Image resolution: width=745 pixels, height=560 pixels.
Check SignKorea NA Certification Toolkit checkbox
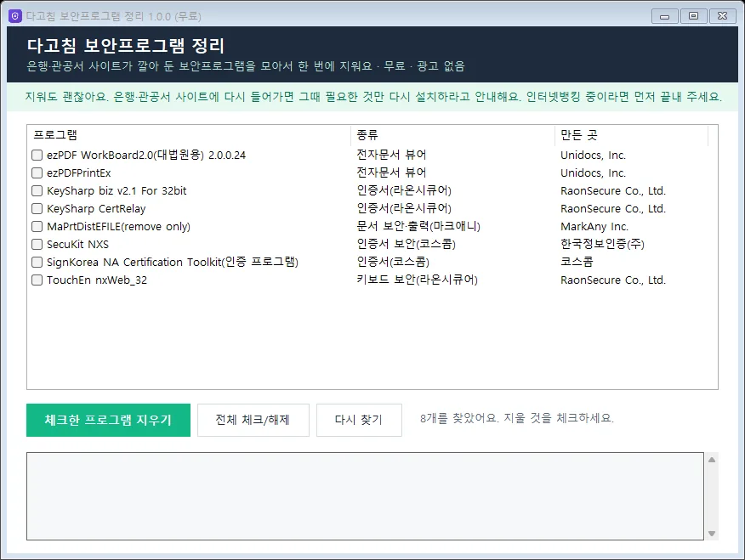pyautogui.click(x=37, y=262)
